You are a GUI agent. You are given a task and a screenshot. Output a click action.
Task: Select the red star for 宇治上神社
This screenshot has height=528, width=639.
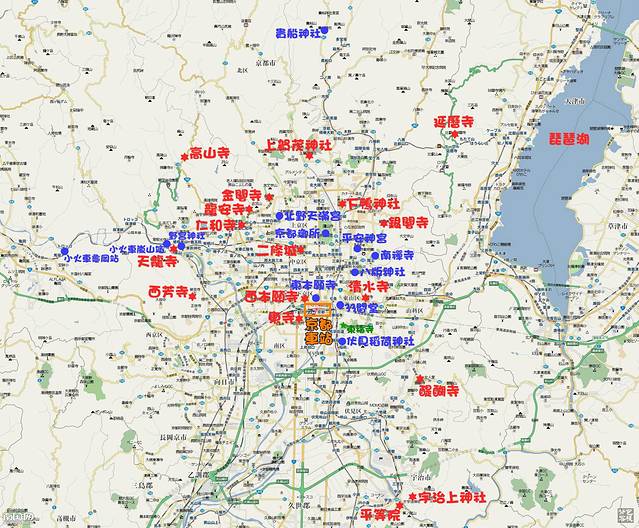(x=412, y=497)
